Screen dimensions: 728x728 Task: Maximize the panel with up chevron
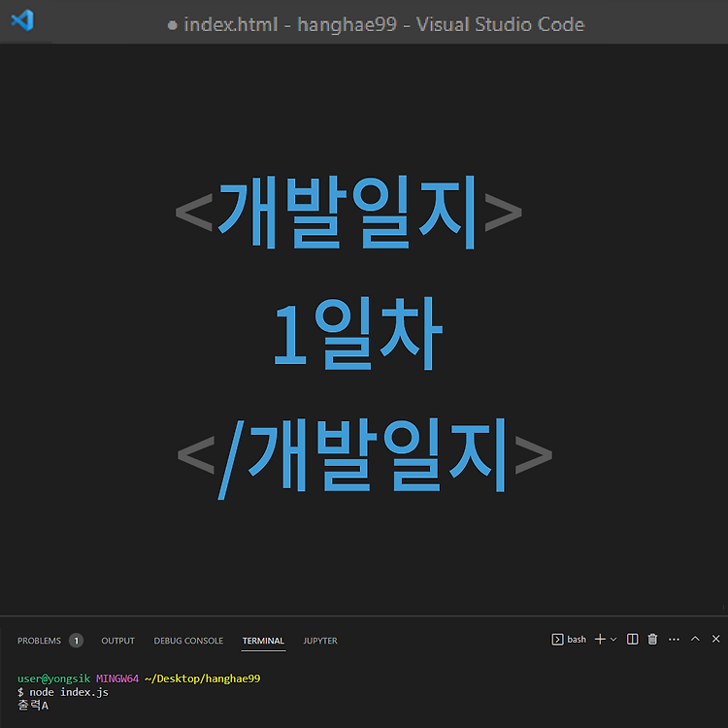coord(695,639)
